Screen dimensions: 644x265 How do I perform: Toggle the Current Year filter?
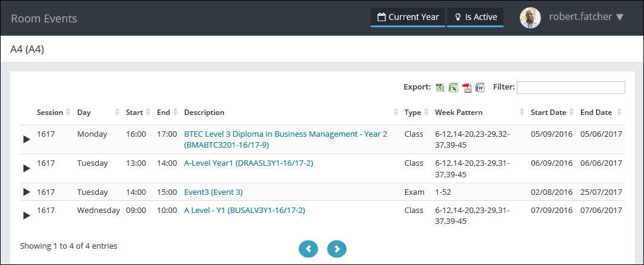click(408, 17)
